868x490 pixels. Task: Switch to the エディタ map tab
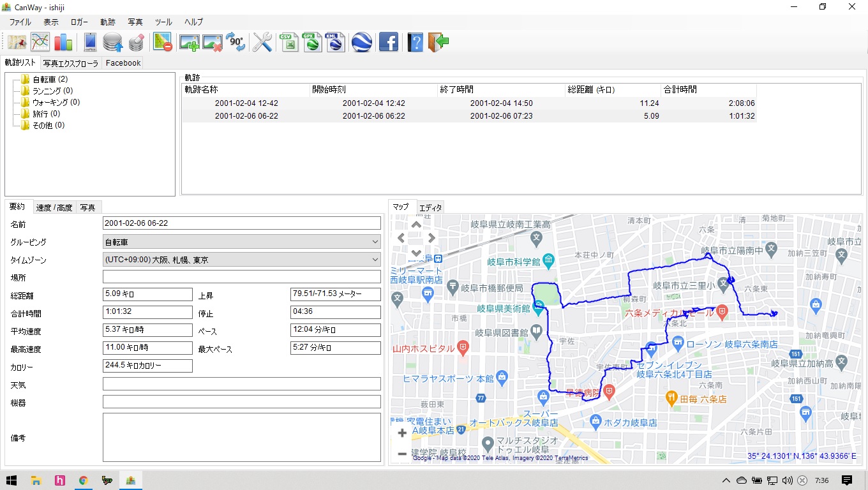430,208
